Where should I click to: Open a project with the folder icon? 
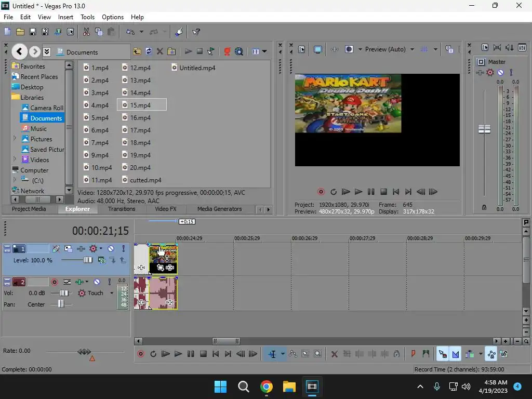click(x=20, y=32)
